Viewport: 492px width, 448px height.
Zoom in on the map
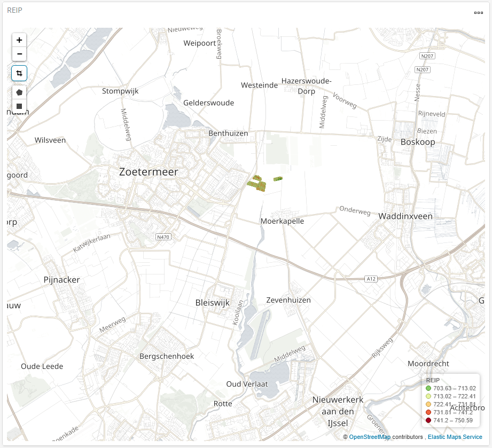19,40
